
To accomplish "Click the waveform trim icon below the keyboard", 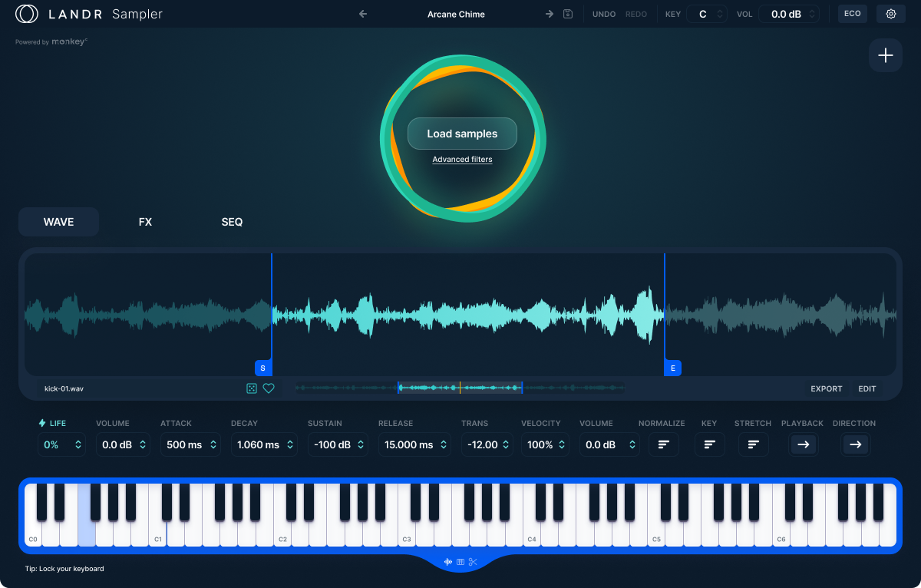I will [x=448, y=561].
